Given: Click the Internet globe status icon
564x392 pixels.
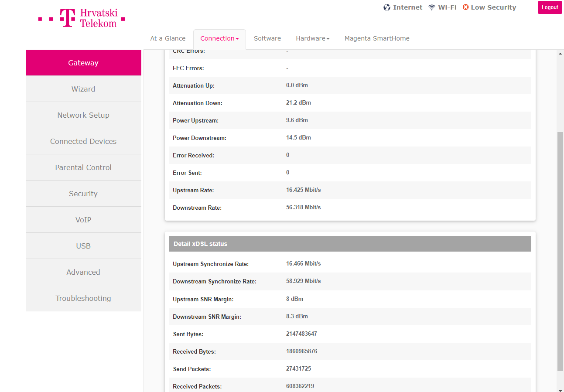Looking at the screenshot, I should coord(387,7).
